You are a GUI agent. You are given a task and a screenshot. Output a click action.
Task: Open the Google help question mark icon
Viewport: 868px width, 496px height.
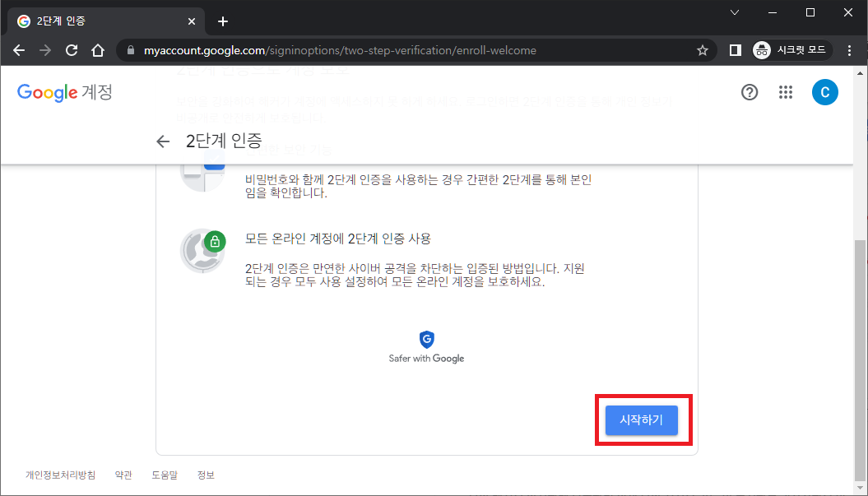(x=749, y=92)
